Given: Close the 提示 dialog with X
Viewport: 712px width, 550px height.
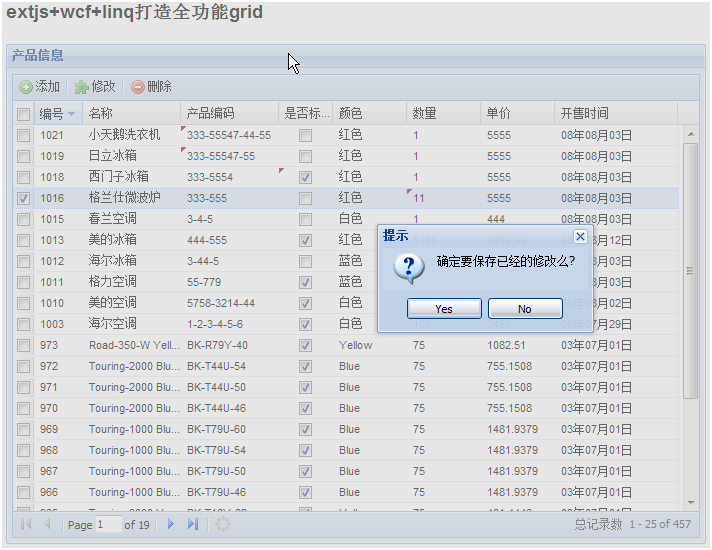Looking at the screenshot, I should click(x=581, y=236).
